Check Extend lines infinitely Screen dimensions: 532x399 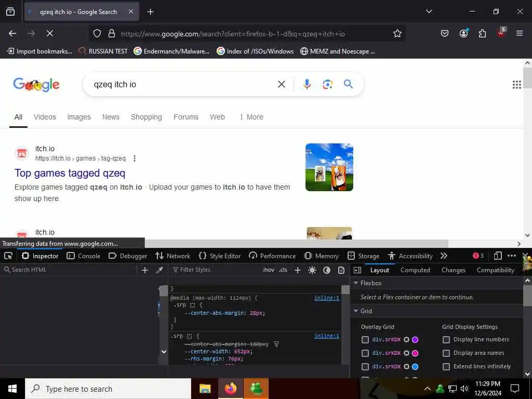446,367
